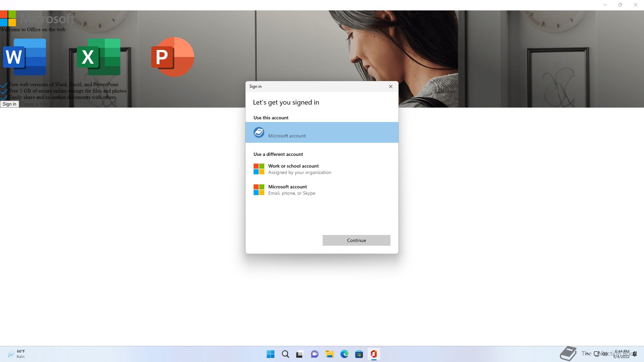
Task: Click 'Easily share and co-author documents' line
Action: (x=62, y=97)
